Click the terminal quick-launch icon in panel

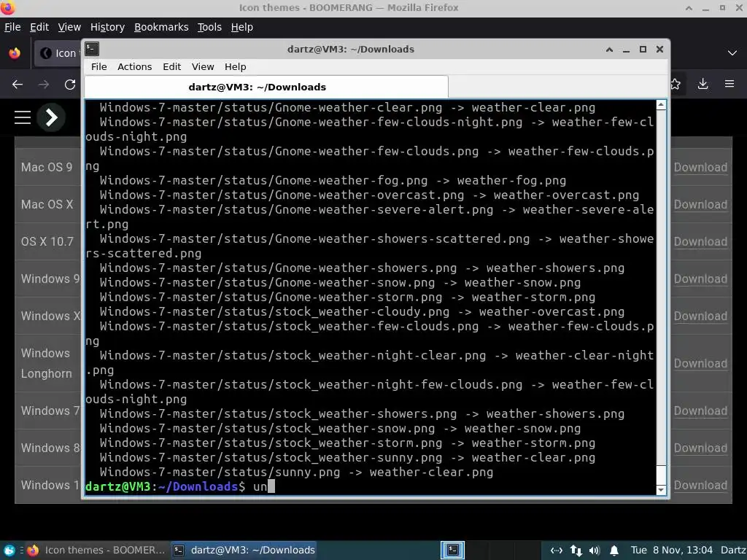point(452,550)
